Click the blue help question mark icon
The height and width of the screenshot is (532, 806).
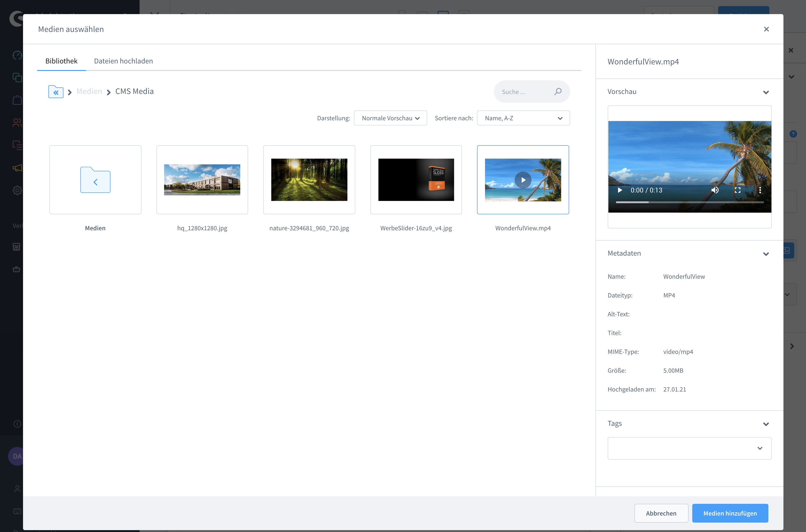pos(793,134)
